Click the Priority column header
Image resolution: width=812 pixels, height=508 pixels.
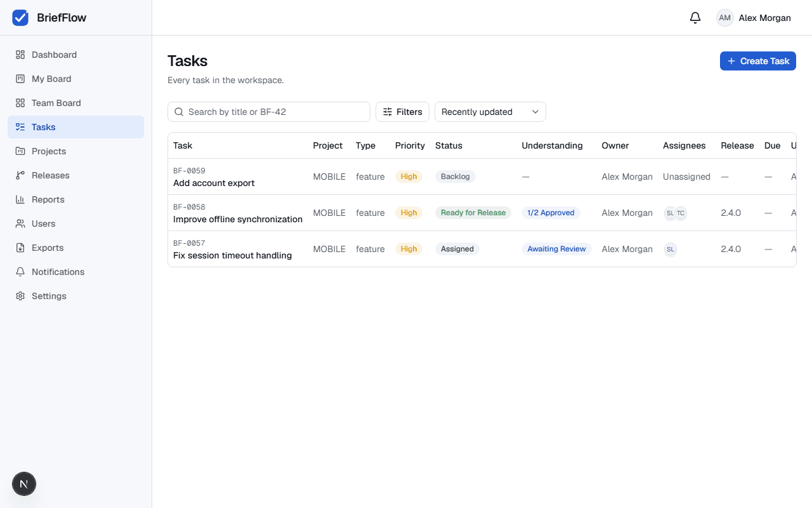[410, 145]
